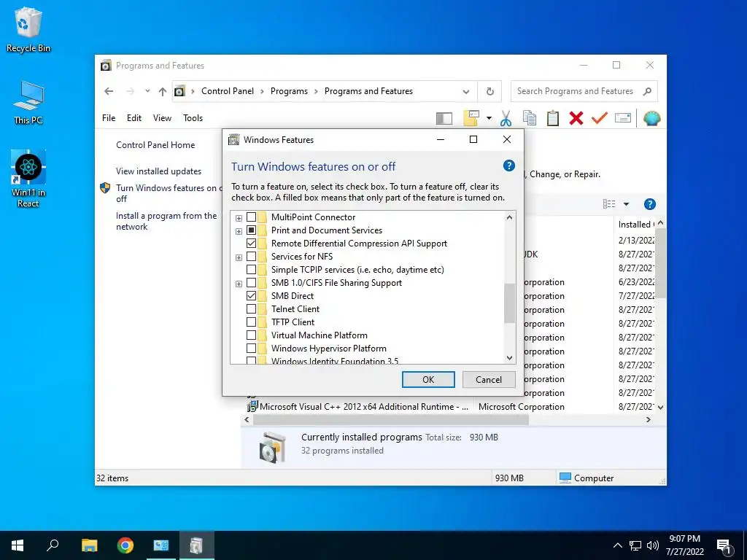
Task: Go up one folder level
Action: 163,91
